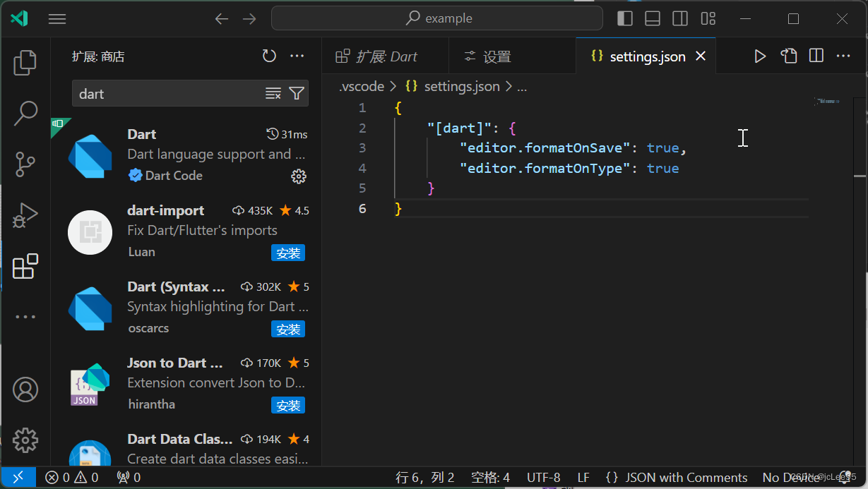Open the Search view
This screenshot has width=868, height=489.
[x=25, y=113]
